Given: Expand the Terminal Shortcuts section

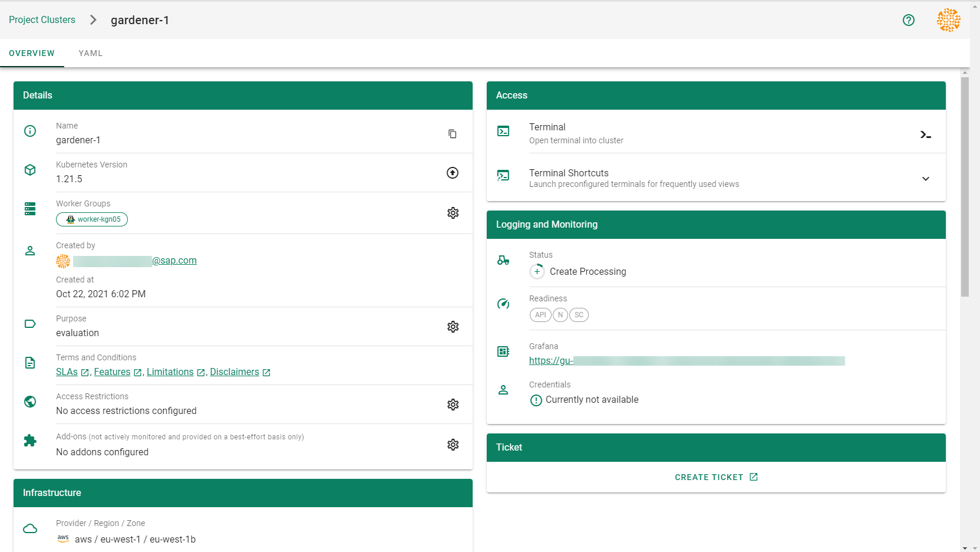Looking at the screenshot, I should [x=925, y=179].
